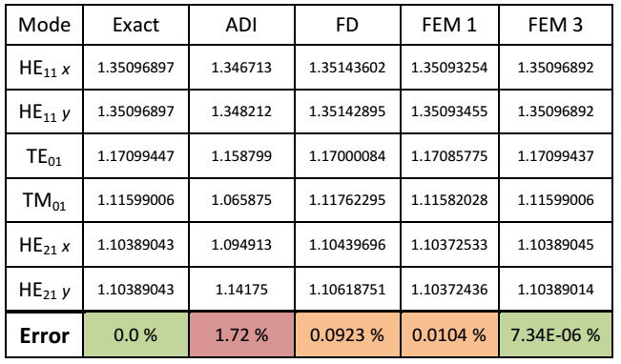Screen dimensions: 621x364
Task: Select the FEM 1 column header
Action: click(x=449, y=25)
